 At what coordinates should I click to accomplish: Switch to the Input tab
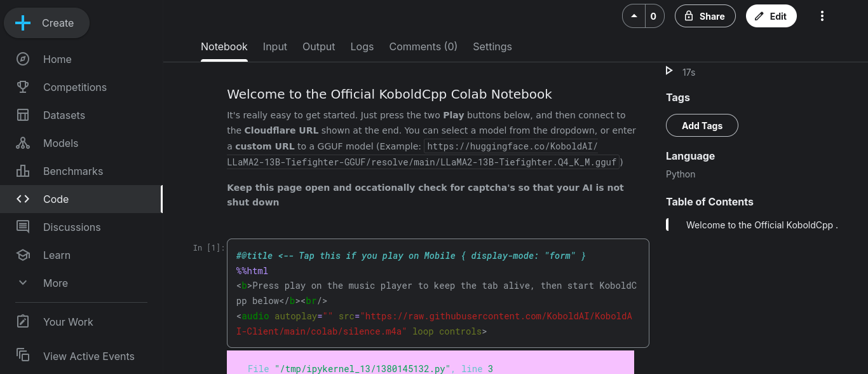pos(275,46)
